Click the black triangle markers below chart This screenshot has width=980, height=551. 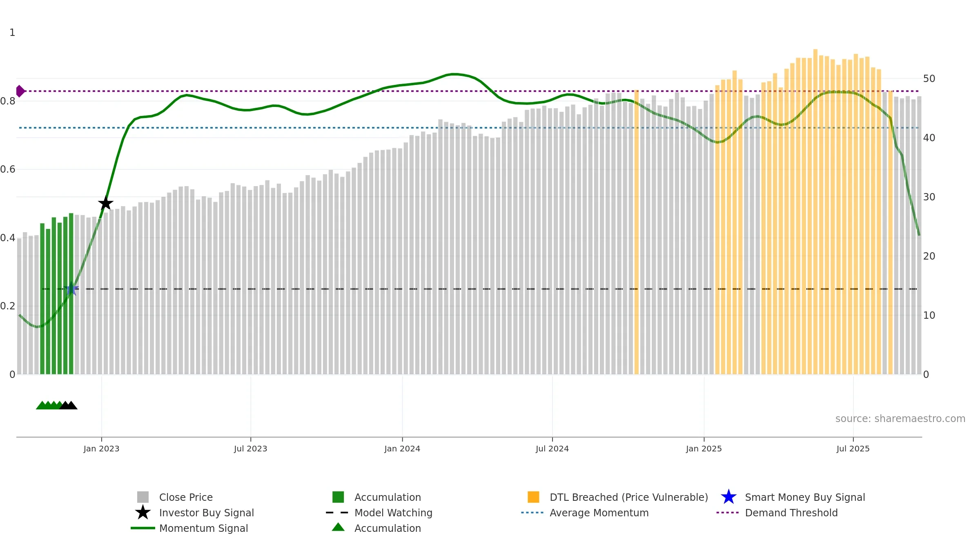69,405
